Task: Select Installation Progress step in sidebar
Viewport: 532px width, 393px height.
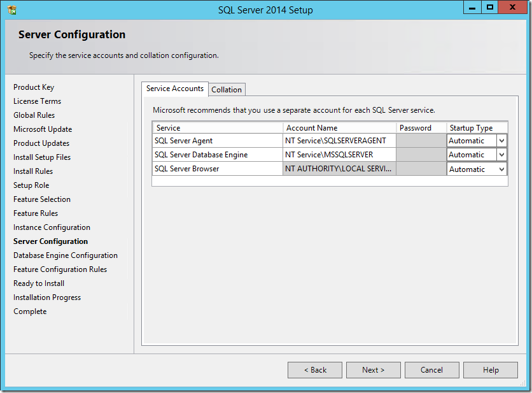Action: tap(47, 297)
